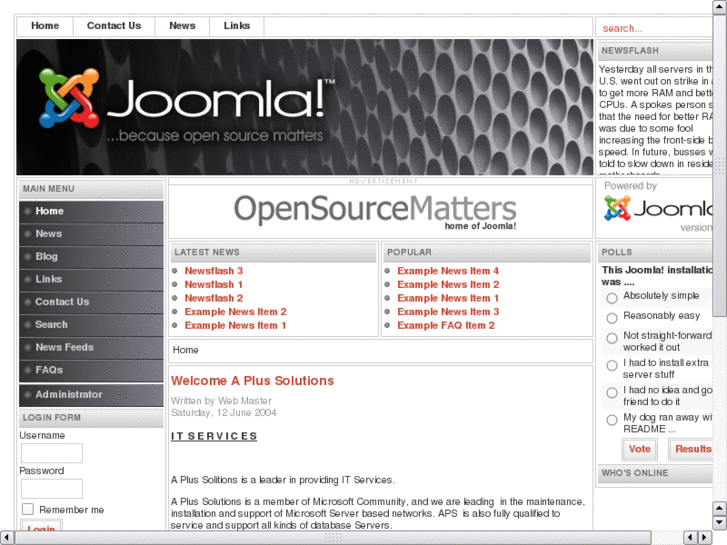Select 'Not straight-forward' poll radio button
This screenshot has height=545, width=727.
612,338
